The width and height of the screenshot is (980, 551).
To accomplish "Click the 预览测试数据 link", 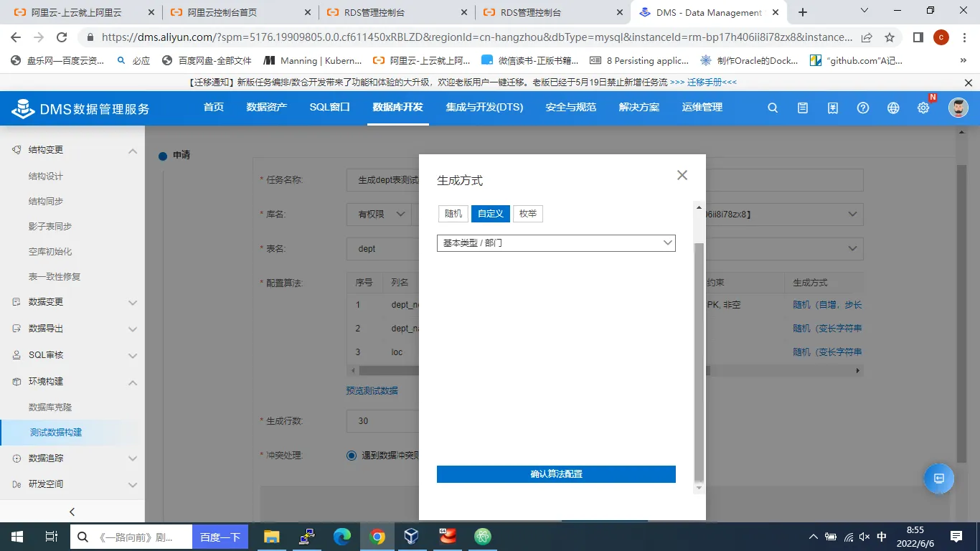I will (x=372, y=391).
